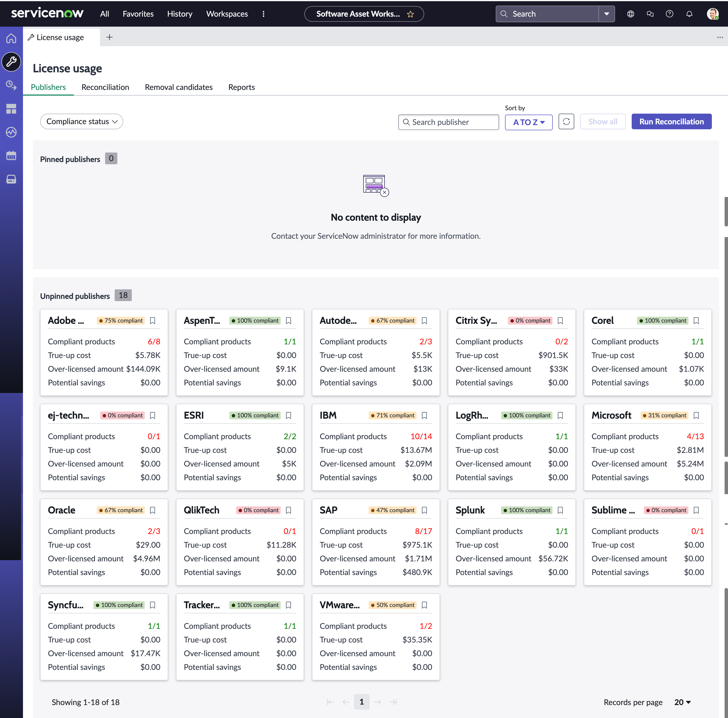Image resolution: width=728 pixels, height=718 pixels.
Task: Pin the Autodesk publisher card
Action: click(424, 321)
